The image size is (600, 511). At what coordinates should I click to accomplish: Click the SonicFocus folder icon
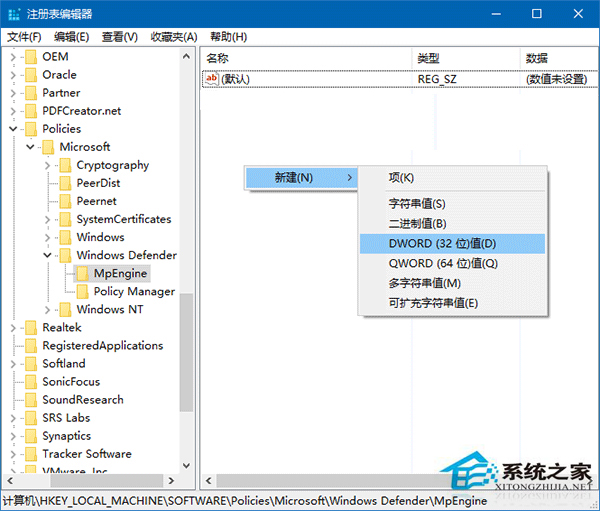pyautogui.click(x=31, y=382)
